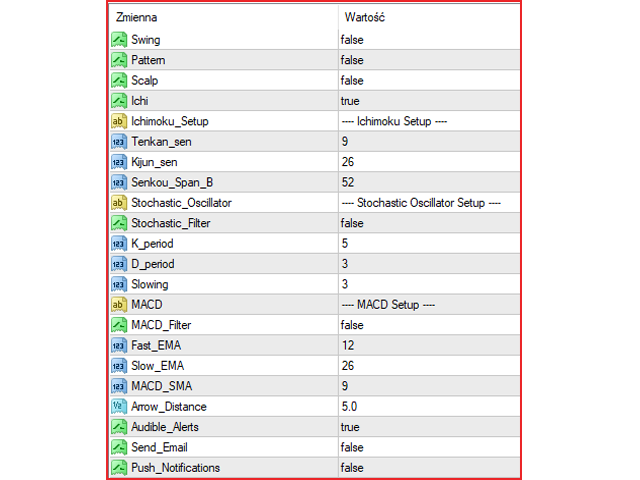Viewport: 640px width, 480px height.
Task: Select the Arrow_Distance variable name
Action: [x=169, y=407]
